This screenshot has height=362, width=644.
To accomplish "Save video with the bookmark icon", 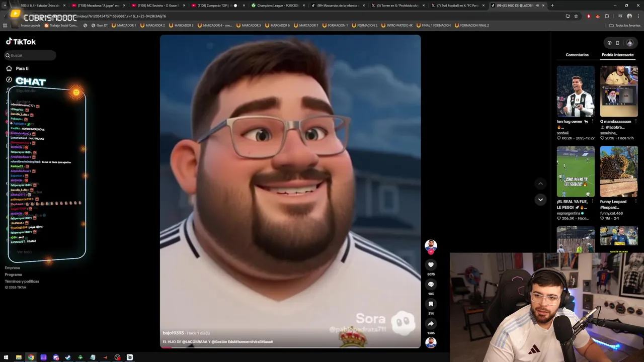I will 431,304.
